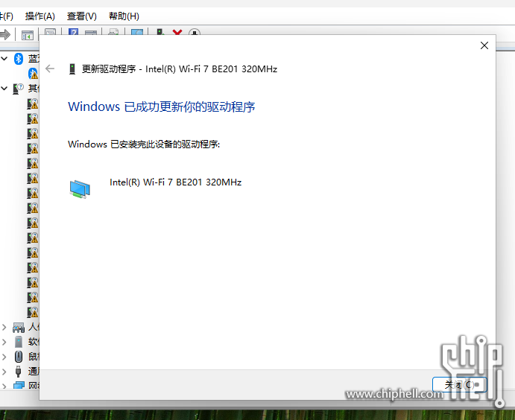
Task: Open the 帮助(H) menu
Action: [124, 16]
